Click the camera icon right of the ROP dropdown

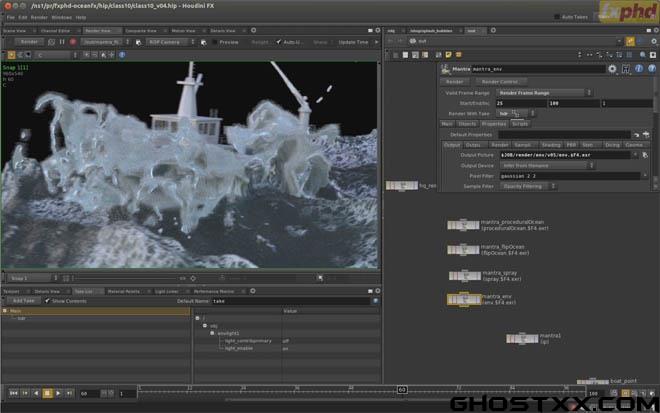pos(138,42)
